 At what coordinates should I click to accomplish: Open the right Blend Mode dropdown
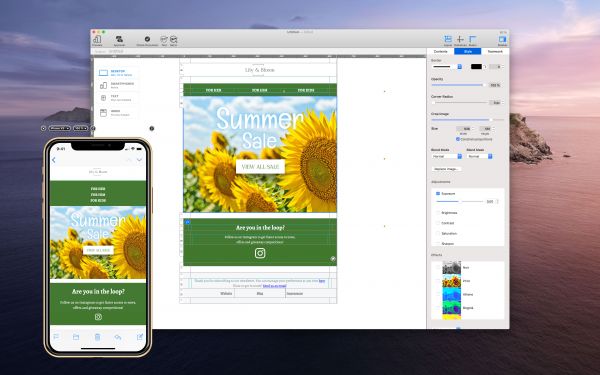(x=479, y=156)
